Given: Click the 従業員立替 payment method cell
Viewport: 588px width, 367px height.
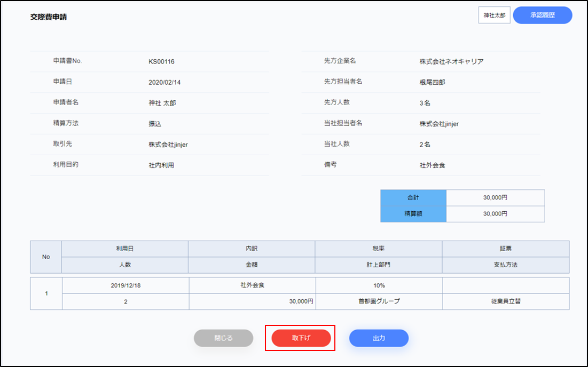Looking at the screenshot, I should click(x=506, y=301).
